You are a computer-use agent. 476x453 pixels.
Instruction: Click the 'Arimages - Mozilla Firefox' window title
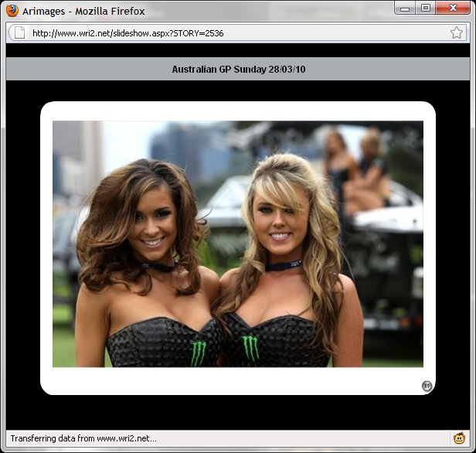pyautogui.click(x=83, y=12)
